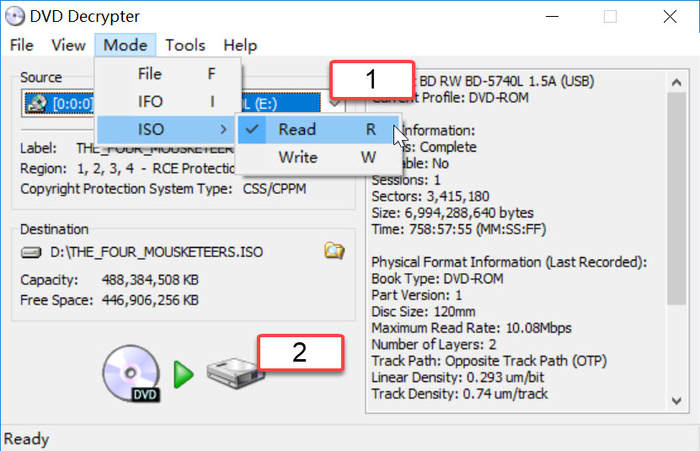The width and height of the screenshot is (700, 451).
Task: Click the hard disk destination image
Action: coord(235,374)
